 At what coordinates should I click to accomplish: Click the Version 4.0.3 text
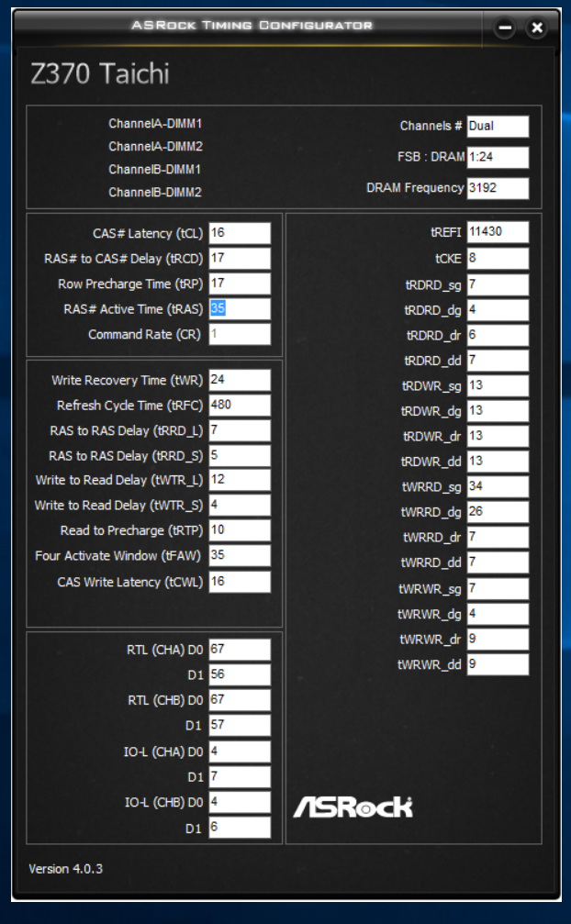[65, 869]
